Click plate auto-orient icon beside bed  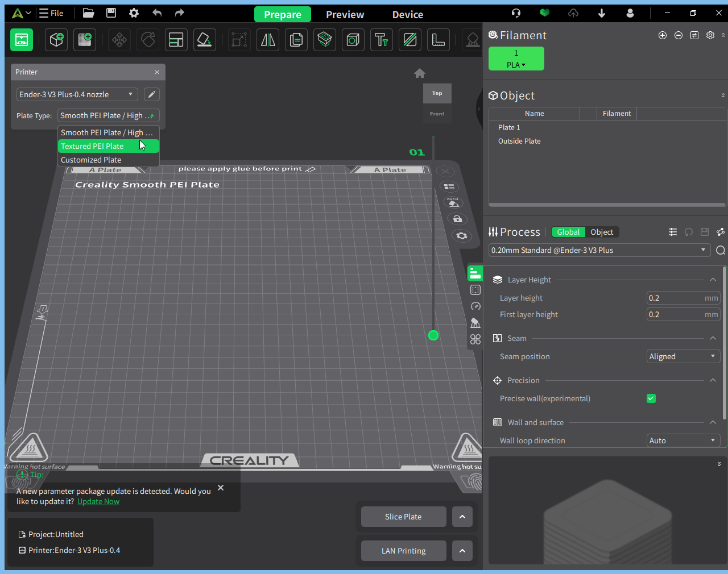(x=453, y=203)
